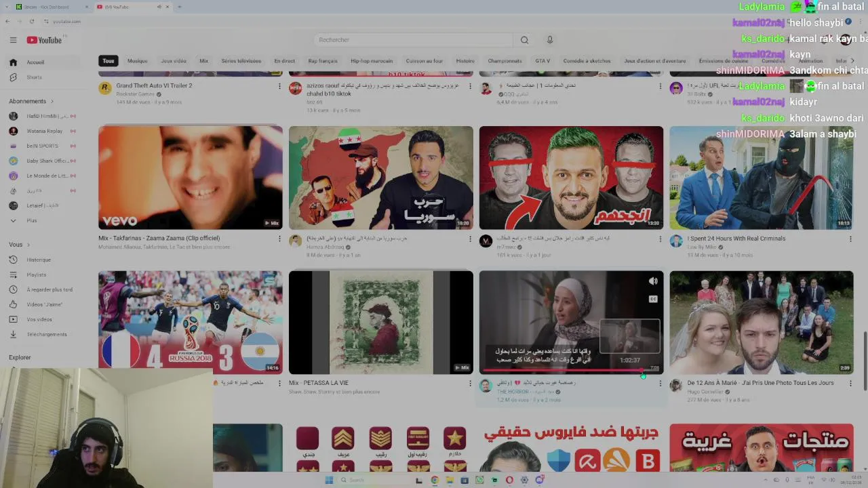
Task: Select the Musique filter chip
Action: [138, 61]
